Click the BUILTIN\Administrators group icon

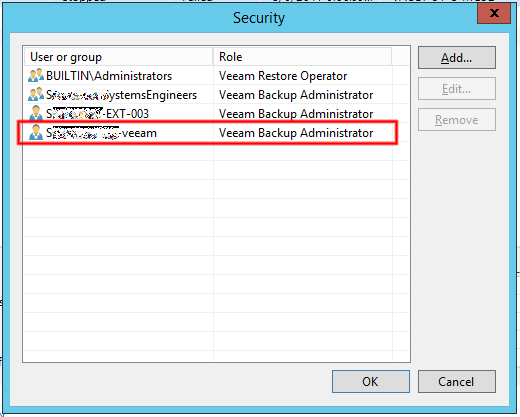click(36, 75)
